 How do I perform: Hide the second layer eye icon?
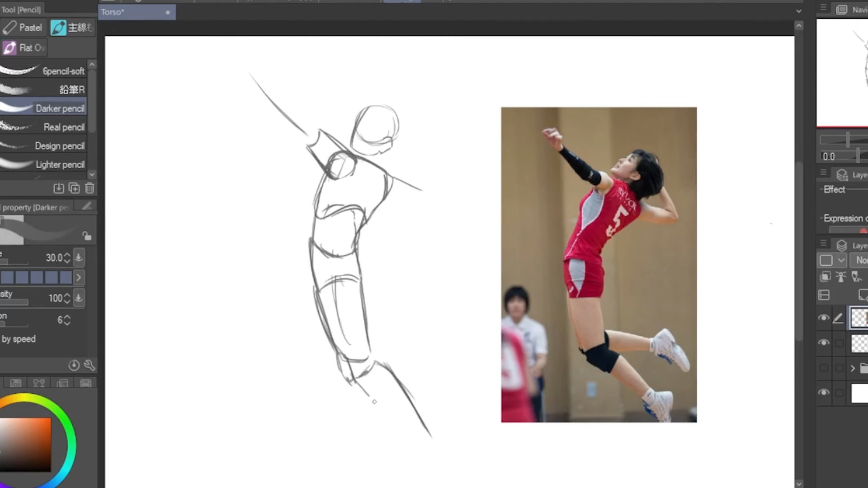tap(824, 343)
